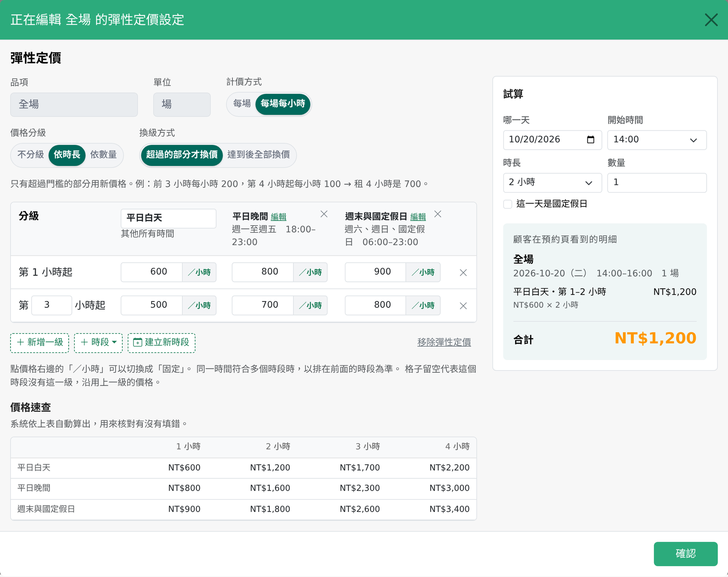Select 達到後全部換價 switching mode

click(x=258, y=155)
